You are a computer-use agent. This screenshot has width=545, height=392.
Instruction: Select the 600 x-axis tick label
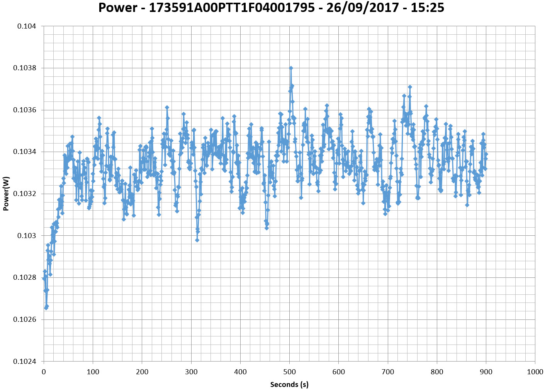click(x=338, y=372)
